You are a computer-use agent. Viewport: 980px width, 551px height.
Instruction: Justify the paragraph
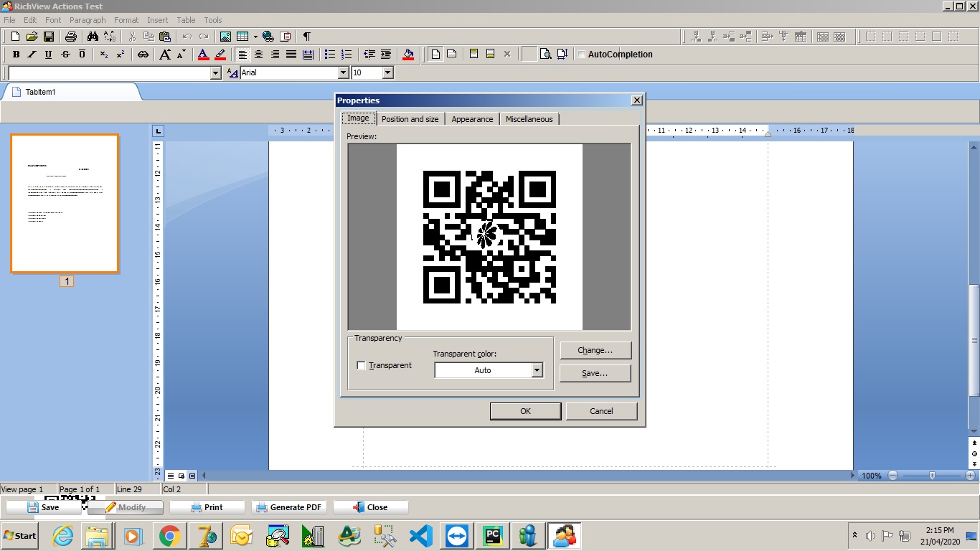coord(291,55)
